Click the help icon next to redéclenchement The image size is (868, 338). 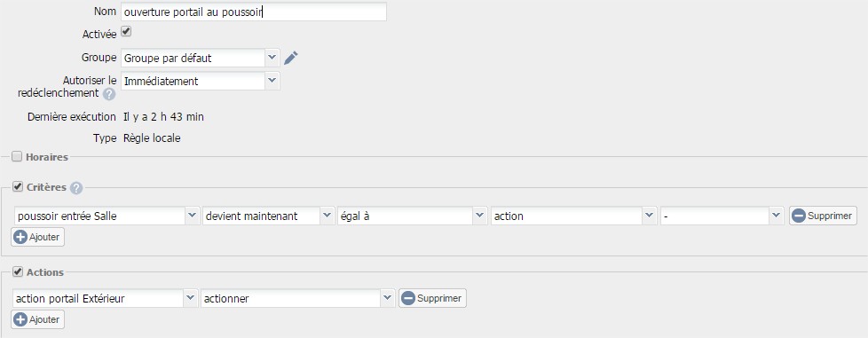(109, 94)
